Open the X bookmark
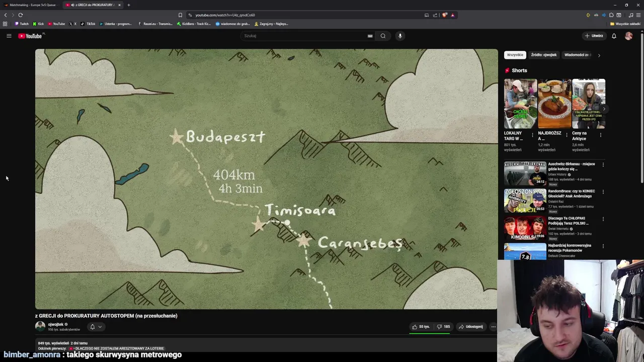644x362 pixels. coord(72,24)
